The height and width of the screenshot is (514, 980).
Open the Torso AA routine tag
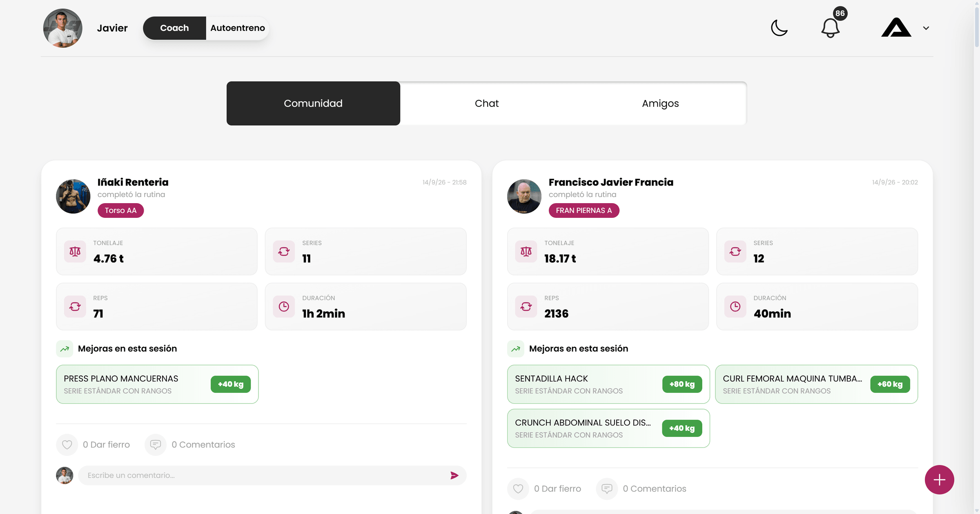click(120, 210)
